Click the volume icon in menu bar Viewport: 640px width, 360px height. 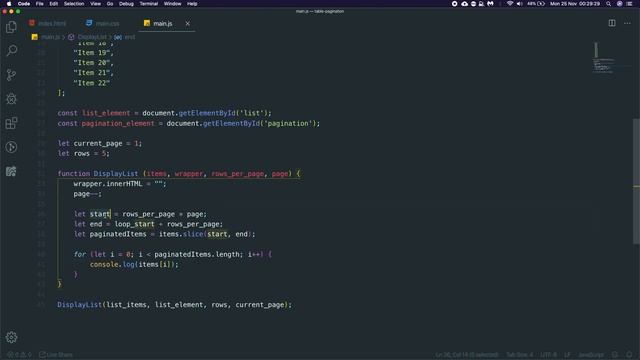coord(519,4)
